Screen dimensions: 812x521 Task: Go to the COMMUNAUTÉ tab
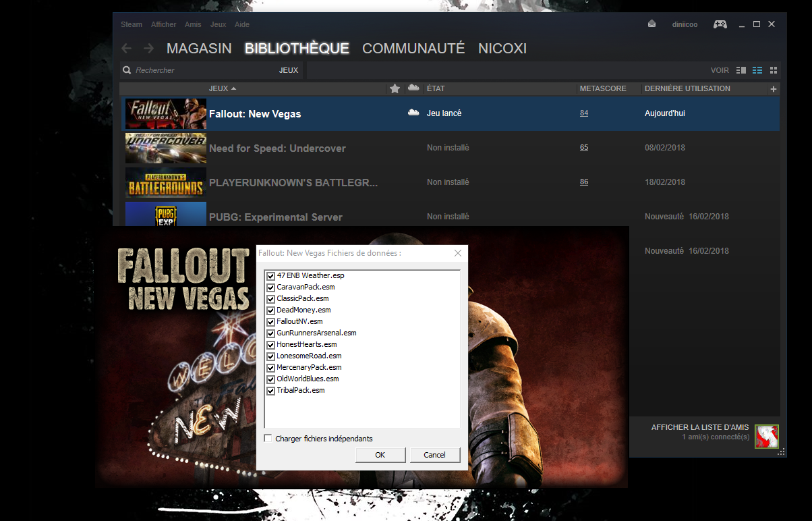[x=413, y=49]
